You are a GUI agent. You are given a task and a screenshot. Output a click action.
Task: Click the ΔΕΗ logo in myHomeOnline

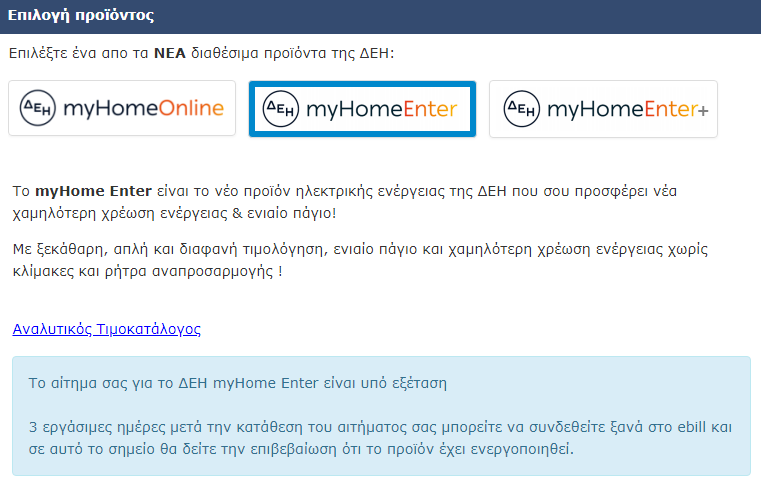click(x=37, y=108)
